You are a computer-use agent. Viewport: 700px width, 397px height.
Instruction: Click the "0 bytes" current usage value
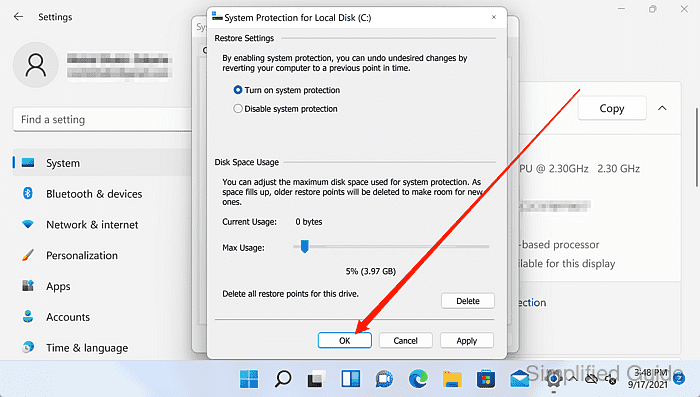[308, 222]
